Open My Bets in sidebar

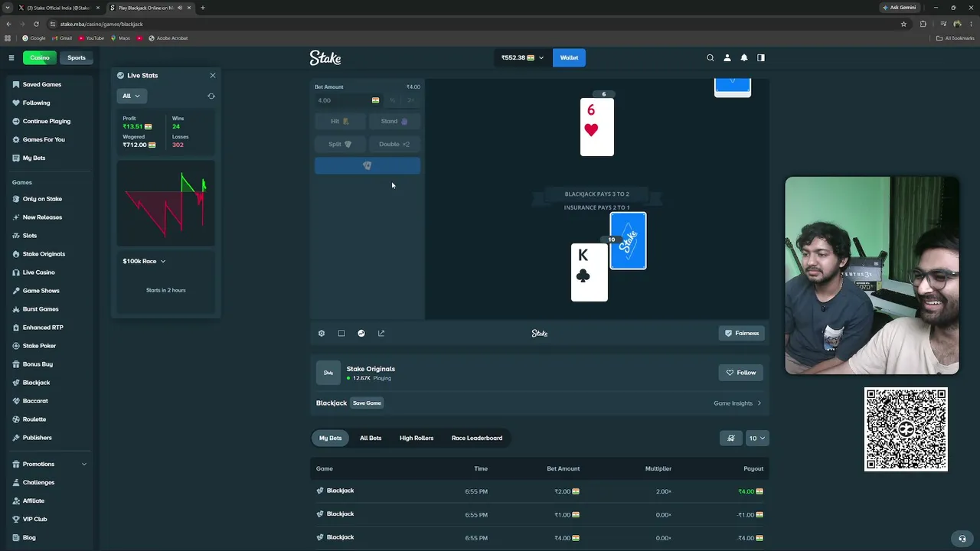[47, 158]
